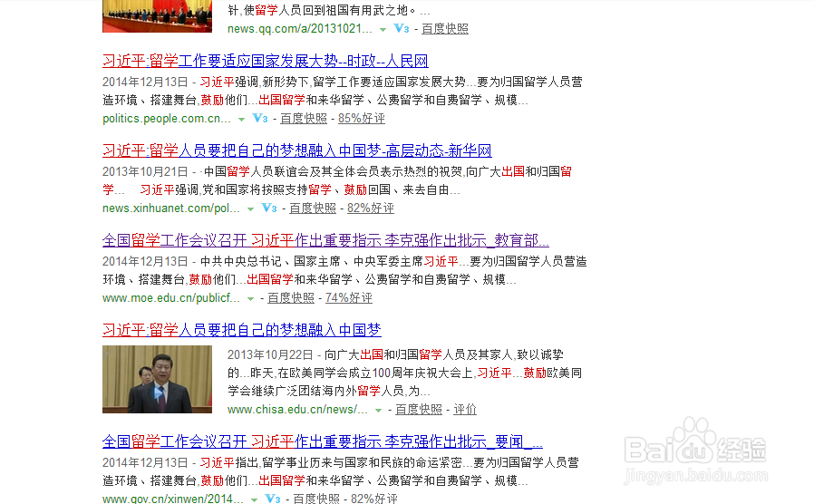The height and width of the screenshot is (504, 814).
Task: Expand dropdown arrow next to news.qq.com URL
Action: point(383,30)
